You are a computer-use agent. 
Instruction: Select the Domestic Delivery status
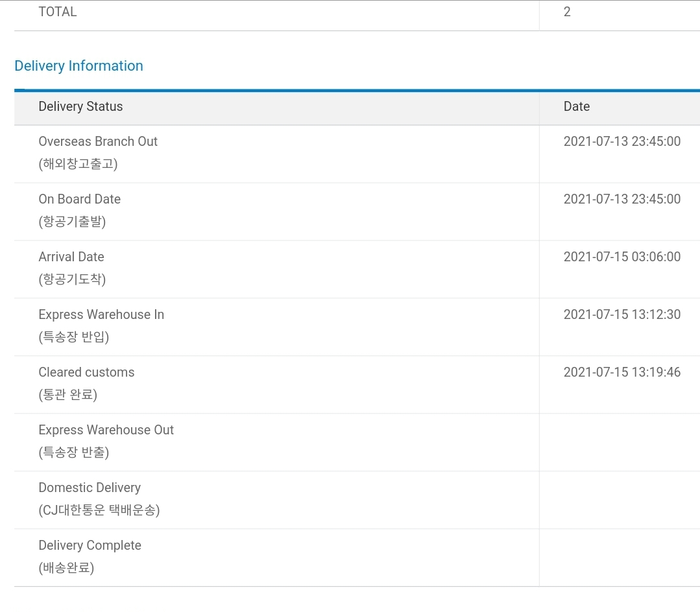pos(90,488)
